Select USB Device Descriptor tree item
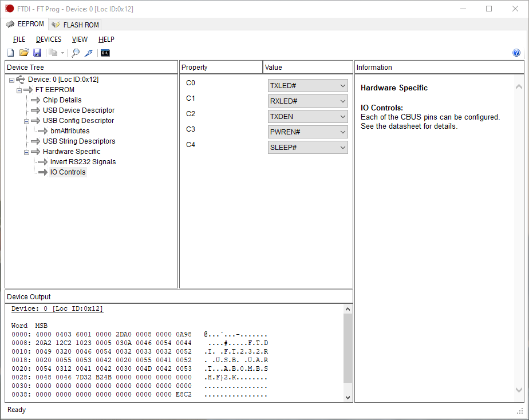 (78, 110)
